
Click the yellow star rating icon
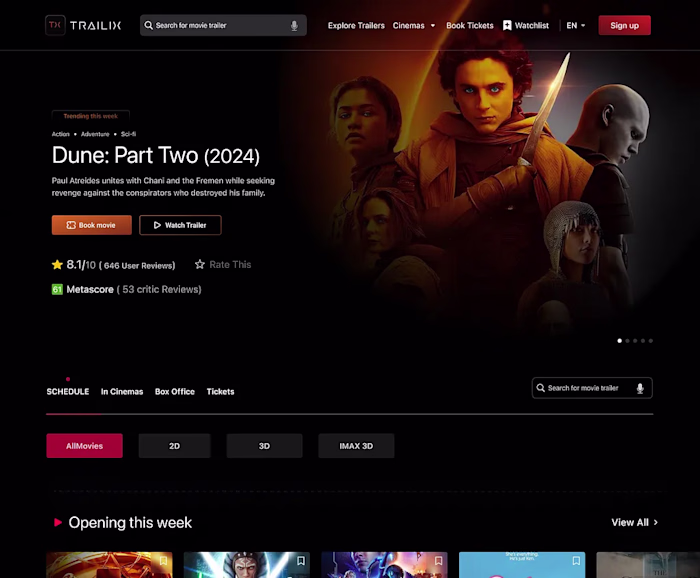57,265
